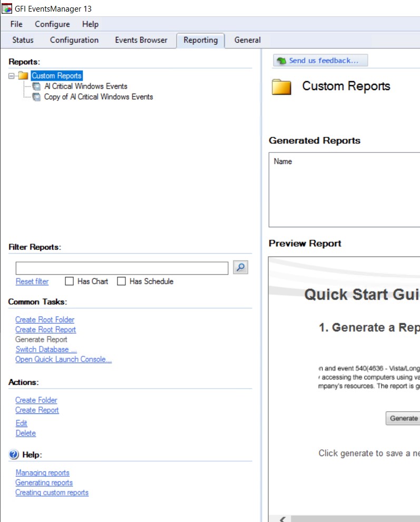The width and height of the screenshot is (420, 522).
Task: Enable the Has Chart checkbox
Action: 69,282
